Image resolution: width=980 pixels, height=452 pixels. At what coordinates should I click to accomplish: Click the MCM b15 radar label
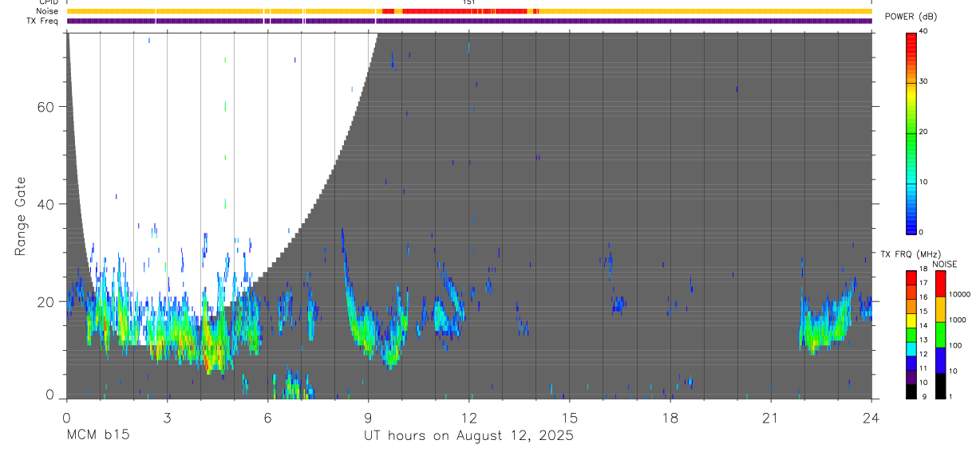(x=98, y=435)
